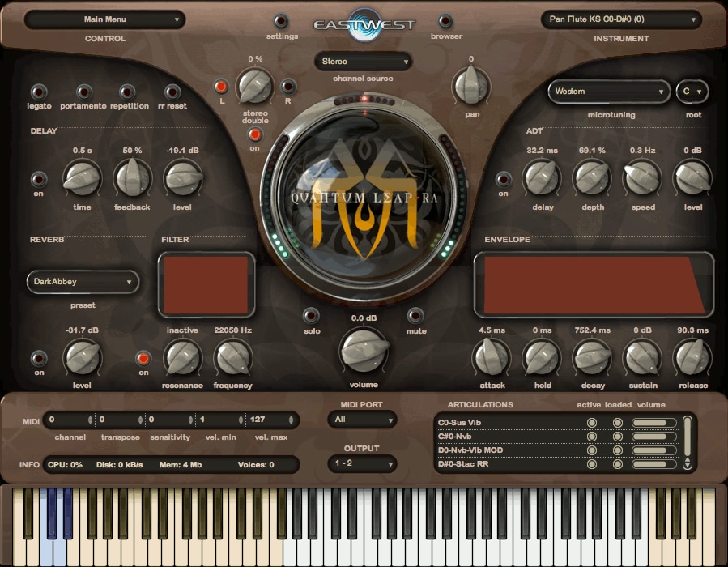Viewport: 728px width, 567px height.
Task: Click the vel. max stepper arrows
Action: click(291, 420)
